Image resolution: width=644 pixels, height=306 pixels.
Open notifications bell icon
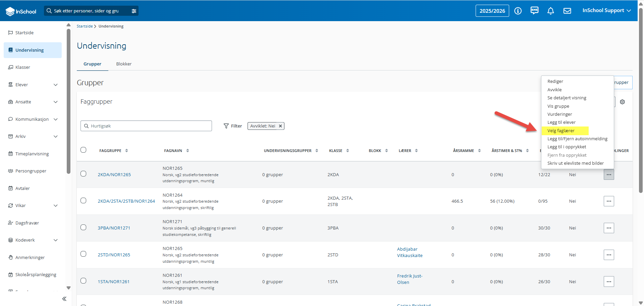pos(550,11)
